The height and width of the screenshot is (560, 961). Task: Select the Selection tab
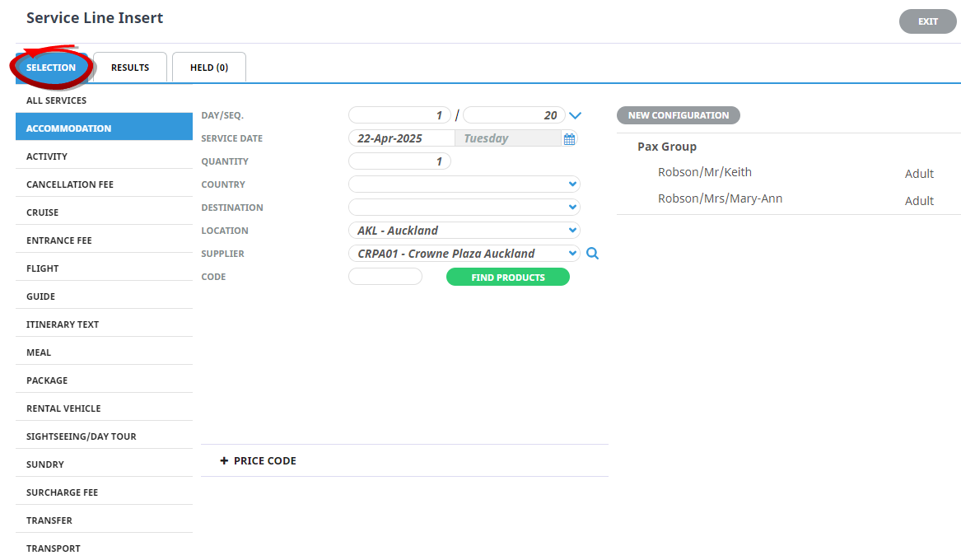click(x=51, y=68)
